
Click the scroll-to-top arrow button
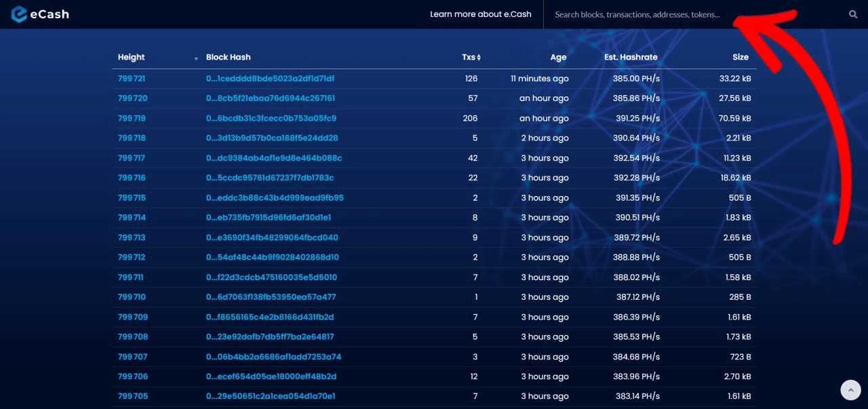pyautogui.click(x=850, y=389)
